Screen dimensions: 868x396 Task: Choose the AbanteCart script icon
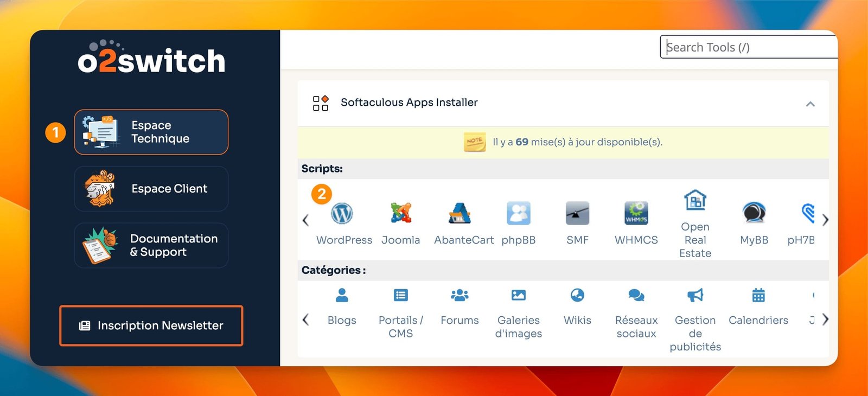click(x=459, y=213)
